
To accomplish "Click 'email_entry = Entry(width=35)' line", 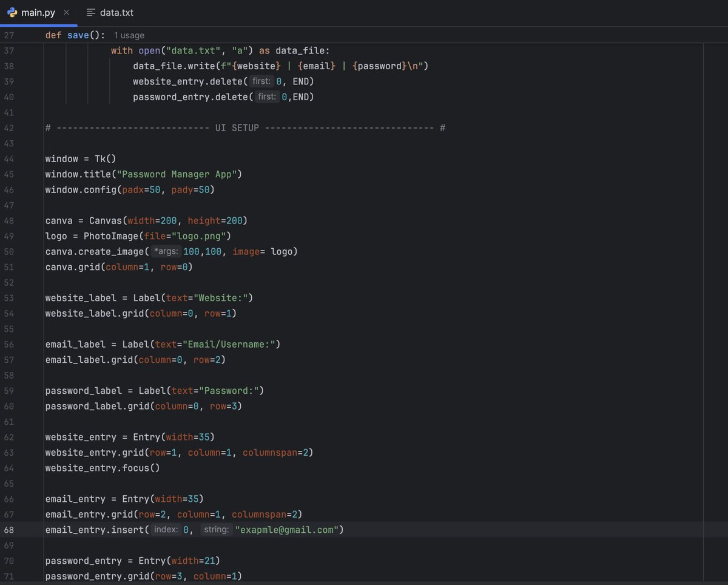I will point(124,499).
